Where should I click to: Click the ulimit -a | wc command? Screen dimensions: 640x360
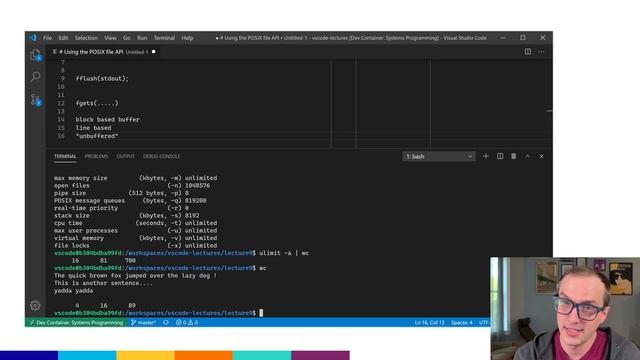click(284, 253)
